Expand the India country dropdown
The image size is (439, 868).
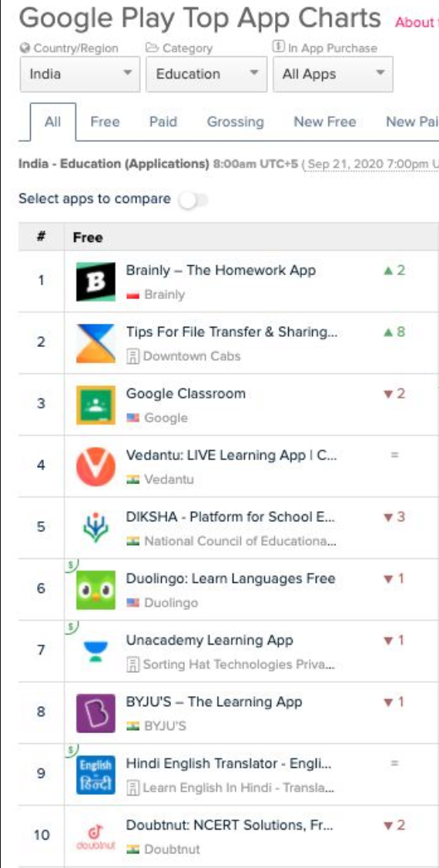pyautogui.click(x=81, y=74)
